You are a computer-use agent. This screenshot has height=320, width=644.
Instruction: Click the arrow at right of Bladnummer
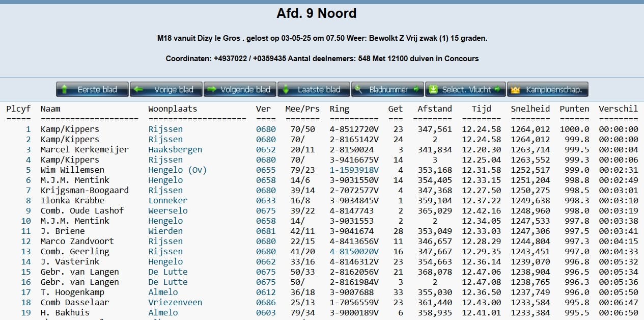coord(416,90)
